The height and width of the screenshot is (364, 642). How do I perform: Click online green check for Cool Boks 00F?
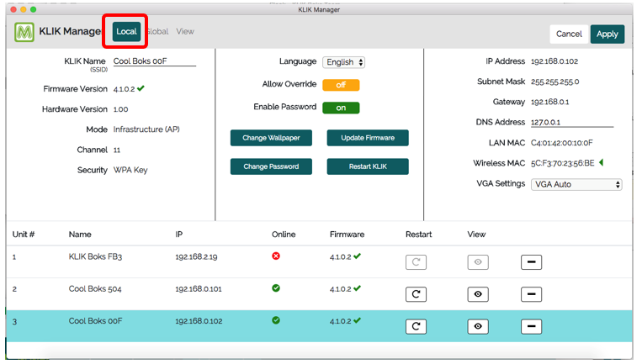[x=276, y=320]
